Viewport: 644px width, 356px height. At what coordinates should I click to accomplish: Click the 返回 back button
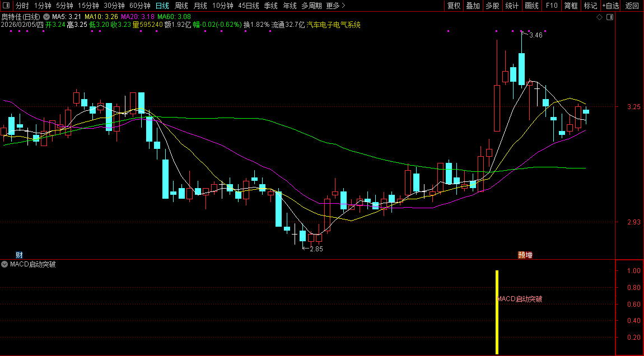click(x=632, y=6)
